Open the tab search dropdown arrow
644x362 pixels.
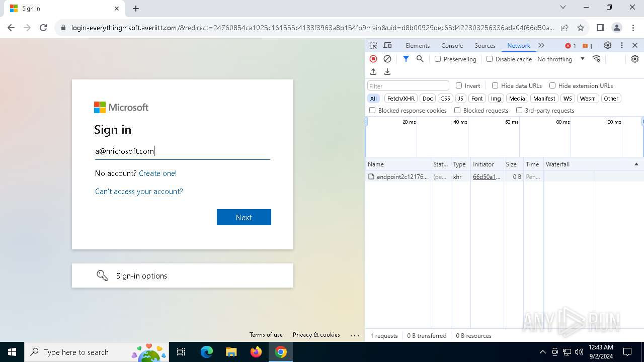coord(563,7)
